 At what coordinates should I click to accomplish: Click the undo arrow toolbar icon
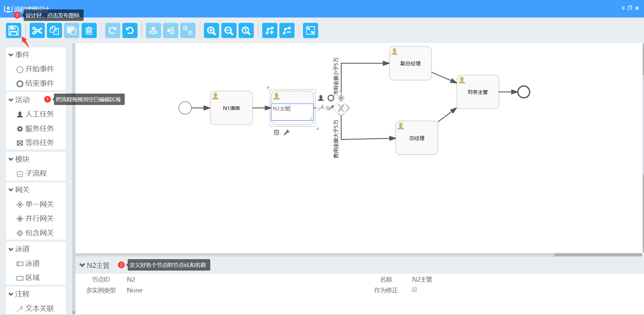pos(130,31)
